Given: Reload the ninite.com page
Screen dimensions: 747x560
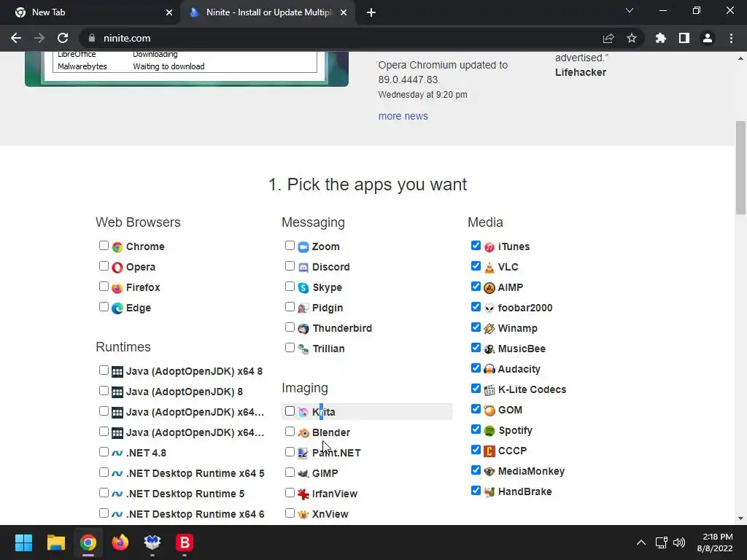Looking at the screenshot, I should [x=63, y=38].
